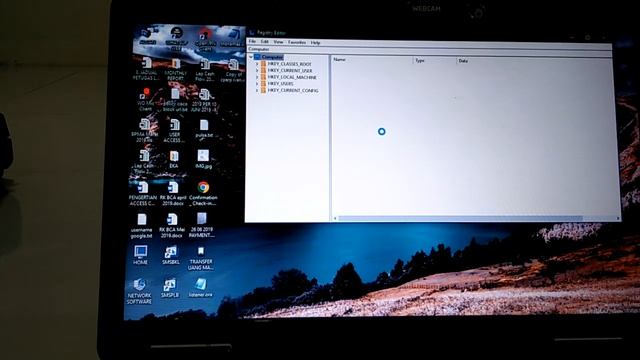Viewport: 640px width, 360px height.
Task: Select the WO Mo Client desktop shortcut
Action: [145, 100]
